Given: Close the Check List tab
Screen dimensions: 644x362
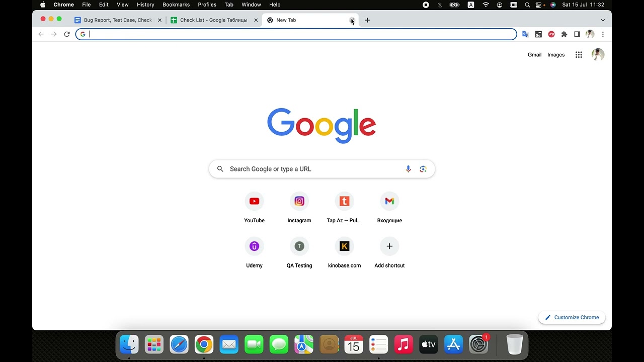Looking at the screenshot, I should pos(256,20).
